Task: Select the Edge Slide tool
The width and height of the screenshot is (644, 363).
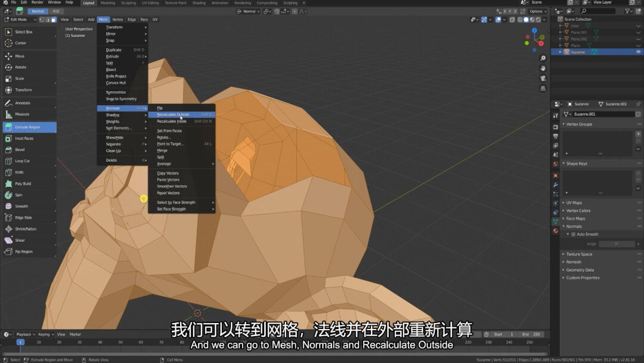Action: click(x=29, y=217)
